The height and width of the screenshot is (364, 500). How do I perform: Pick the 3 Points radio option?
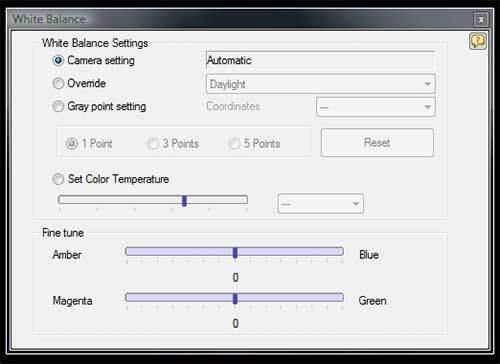click(153, 144)
